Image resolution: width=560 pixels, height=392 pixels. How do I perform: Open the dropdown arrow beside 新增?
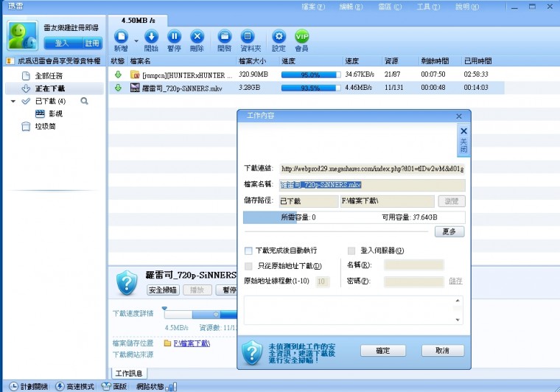click(x=136, y=41)
